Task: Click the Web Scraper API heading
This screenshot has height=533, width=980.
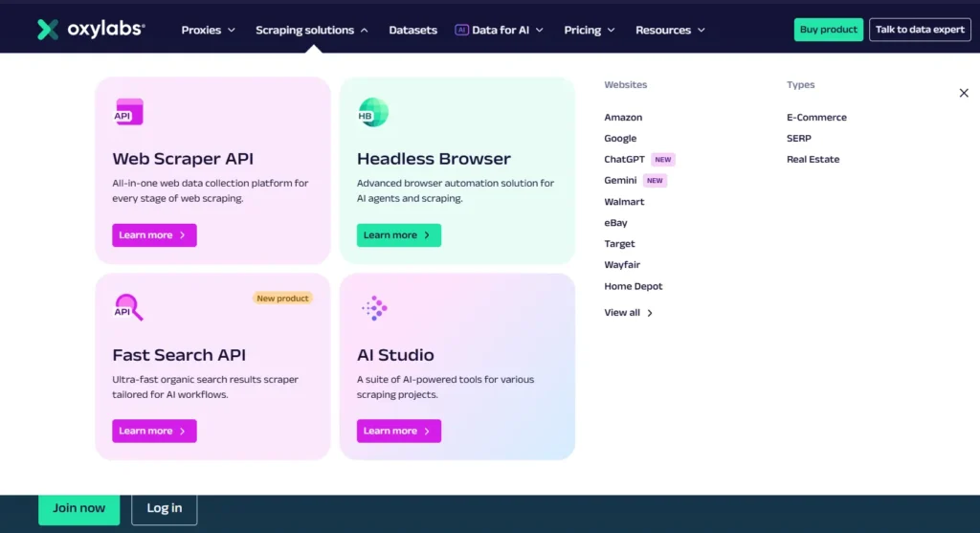Action: pyautogui.click(x=183, y=159)
